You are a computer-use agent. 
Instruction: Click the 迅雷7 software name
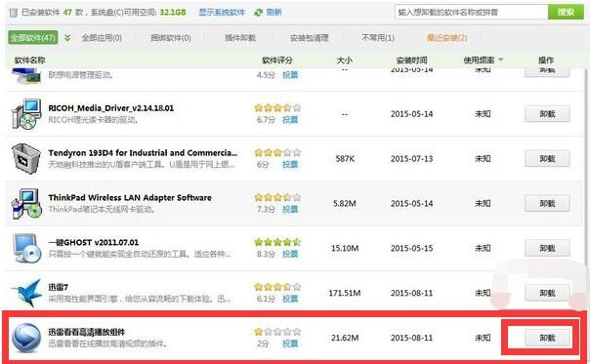pos(59,287)
